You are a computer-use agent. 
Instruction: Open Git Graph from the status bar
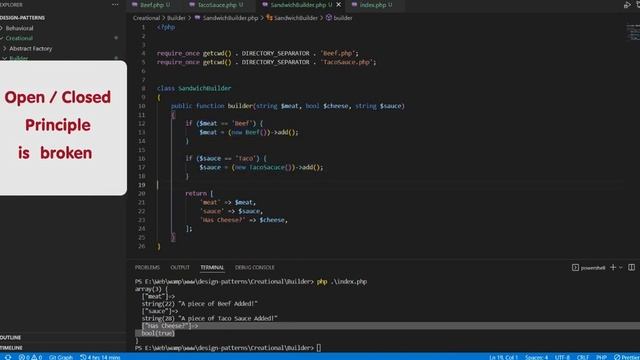pos(61,357)
